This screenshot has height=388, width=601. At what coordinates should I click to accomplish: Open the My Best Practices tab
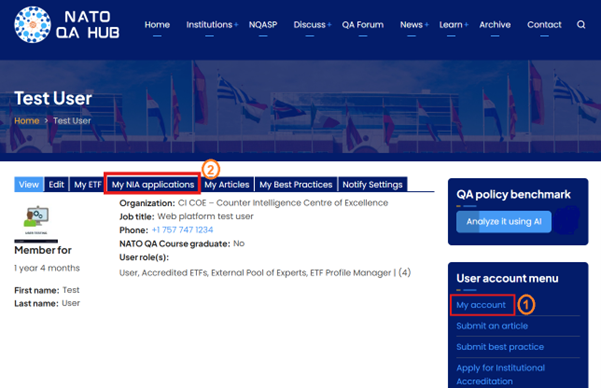[x=296, y=184]
